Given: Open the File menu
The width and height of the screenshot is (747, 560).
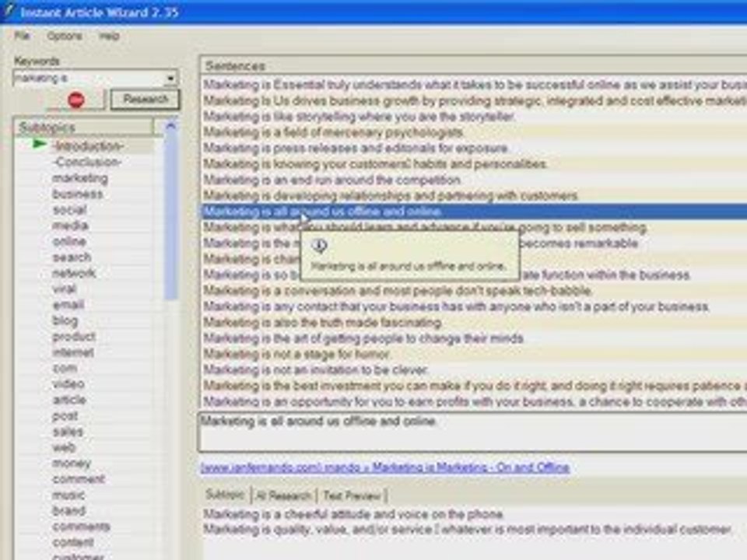Looking at the screenshot, I should pos(22,37).
